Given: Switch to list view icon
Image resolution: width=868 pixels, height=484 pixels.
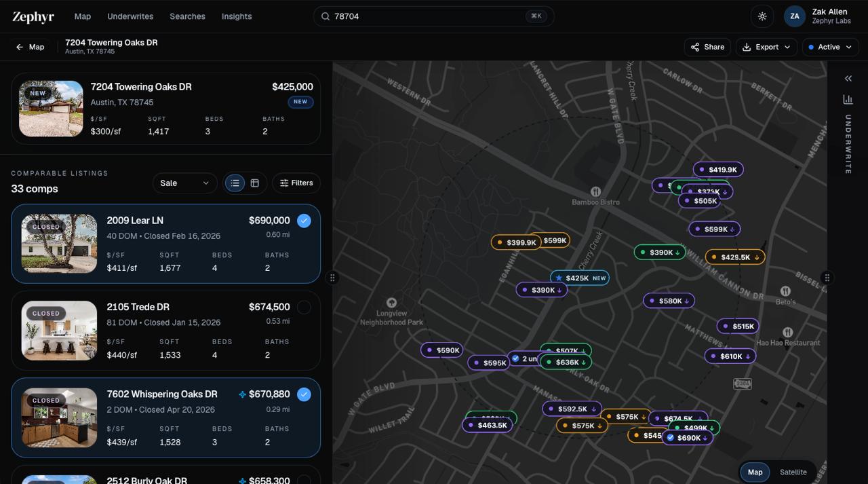Looking at the screenshot, I should (235, 183).
